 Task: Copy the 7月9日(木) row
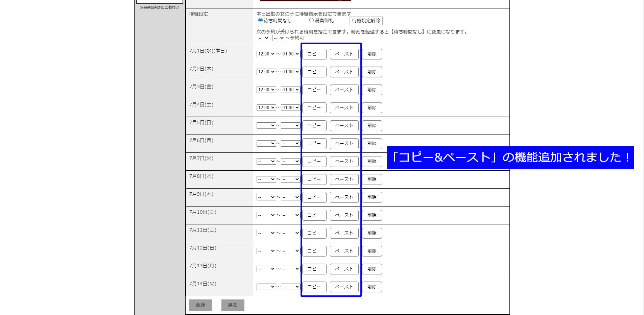(x=314, y=197)
